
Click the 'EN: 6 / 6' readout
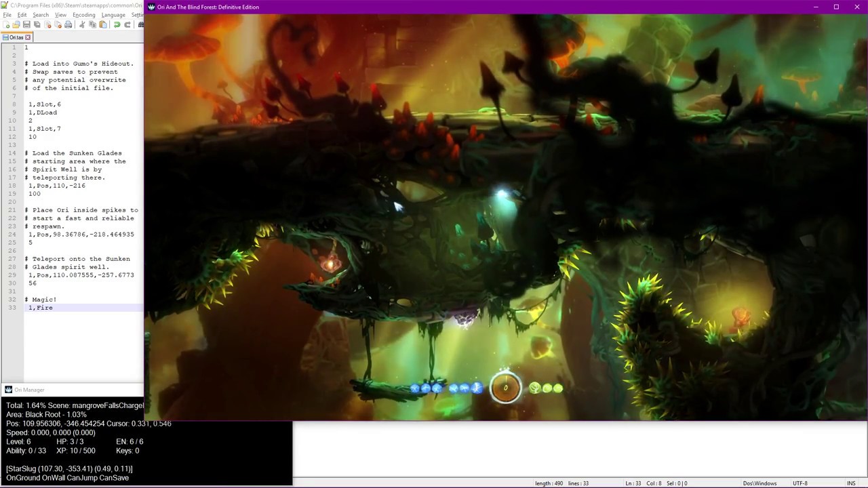click(130, 441)
